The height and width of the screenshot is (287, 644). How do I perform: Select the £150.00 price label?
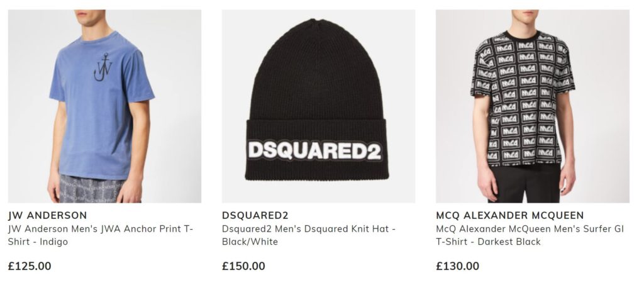[x=243, y=266]
